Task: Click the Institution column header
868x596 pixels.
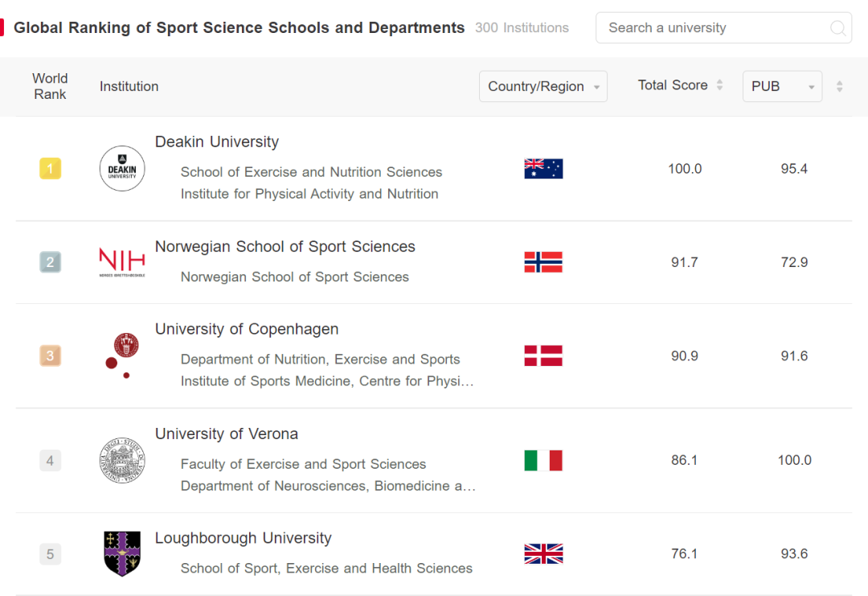Action: (x=129, y=87)
